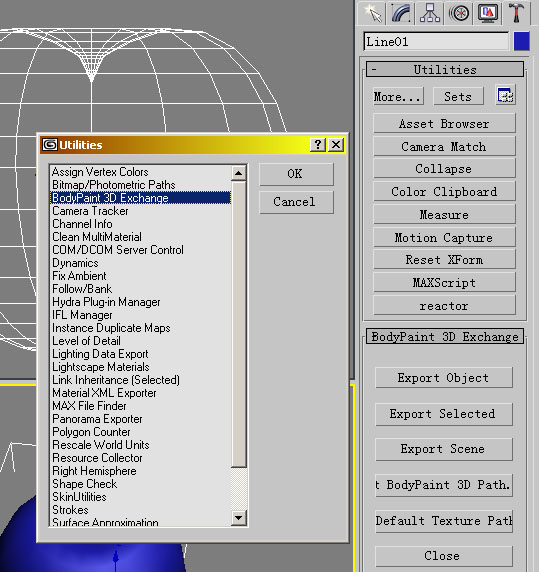Screen dimensions: 539x572
Task: Open the Measure utility
Action: click(444, 214)
